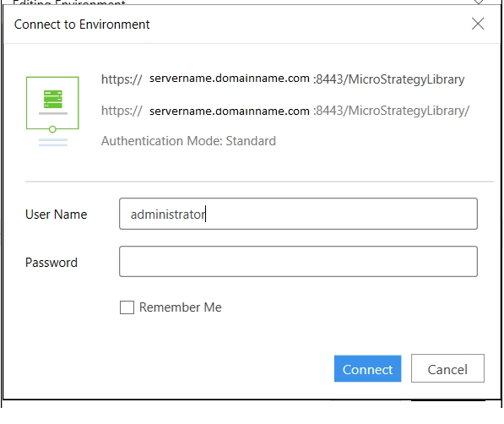Select the first MicroStrategyLibrary URL without trailing slash

tap(283, 79)
